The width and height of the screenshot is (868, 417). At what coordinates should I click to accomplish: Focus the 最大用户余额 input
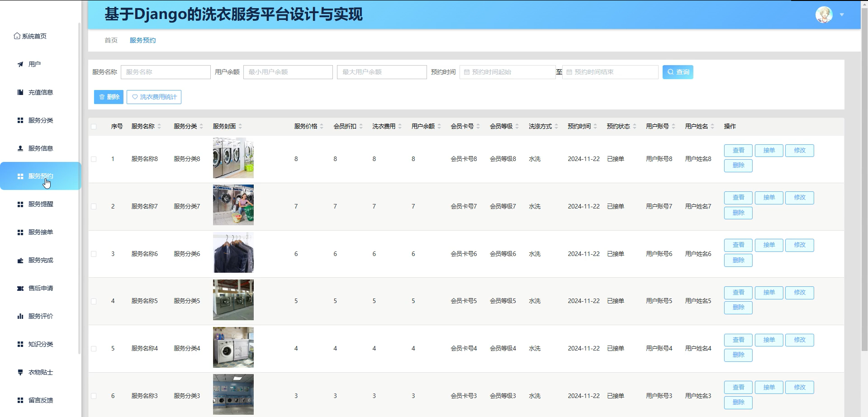click(x=382, y=72)
